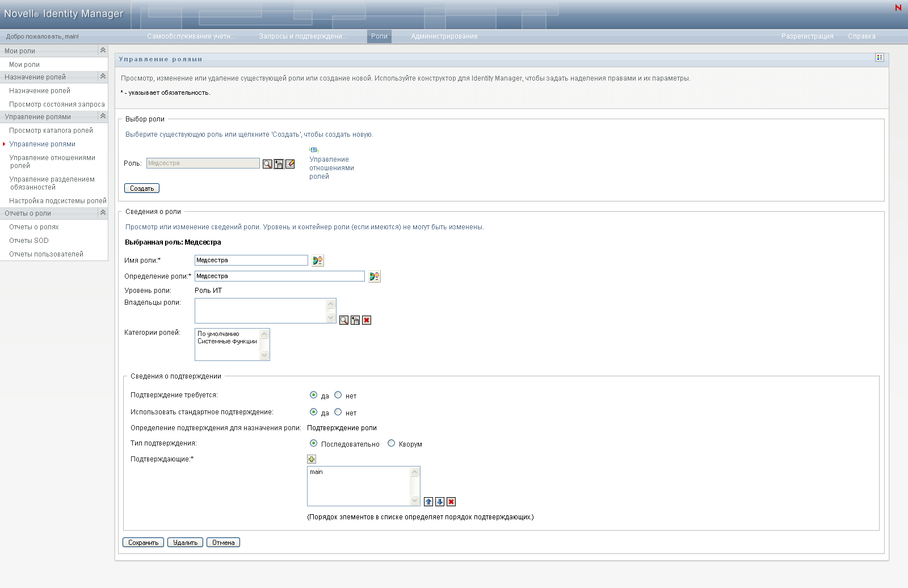
Task: Open panel options icon in Управление ролями header
Action: pyautogui.click(x=880, y=57)
